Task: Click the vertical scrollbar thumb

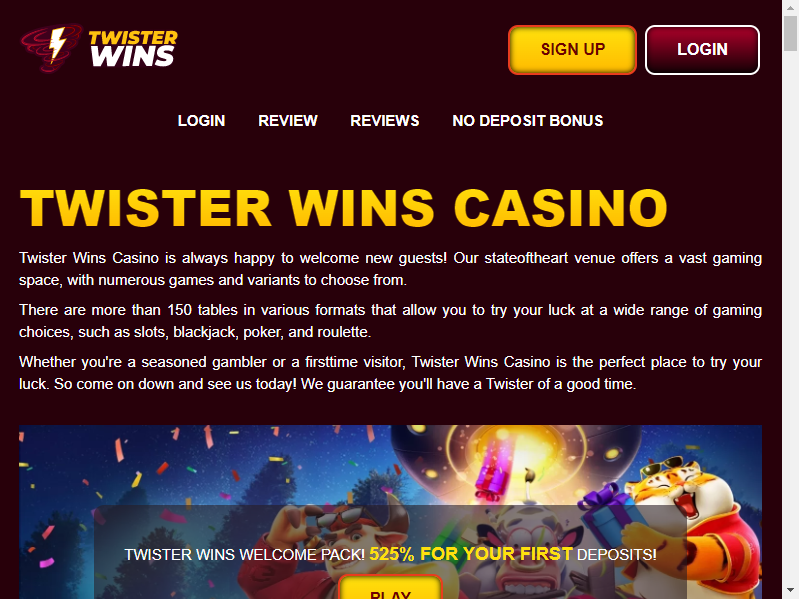Action: tap(790, 34)
